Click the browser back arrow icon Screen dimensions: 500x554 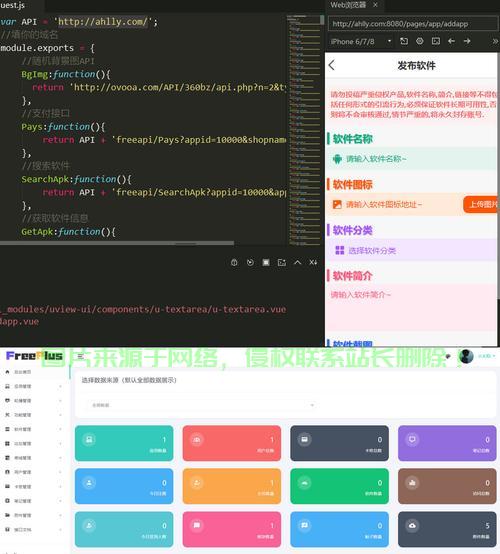coord(451,41)
